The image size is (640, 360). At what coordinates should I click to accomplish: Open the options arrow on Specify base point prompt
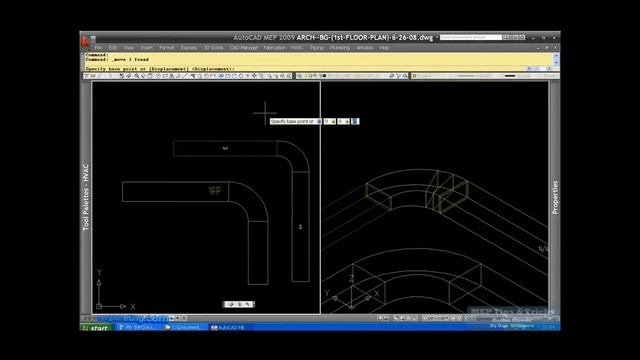(319, 121)
